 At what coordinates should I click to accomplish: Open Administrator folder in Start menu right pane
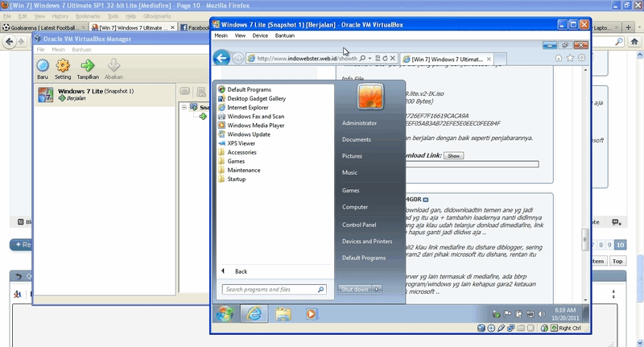pos(359,123)
